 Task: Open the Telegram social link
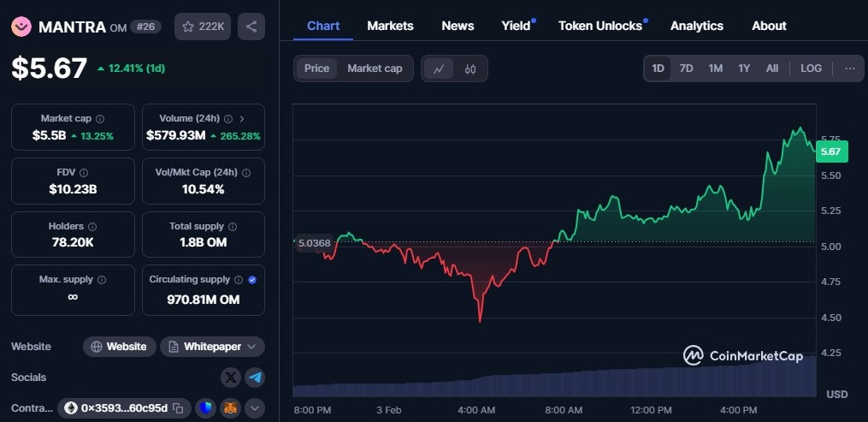(255, 377)
